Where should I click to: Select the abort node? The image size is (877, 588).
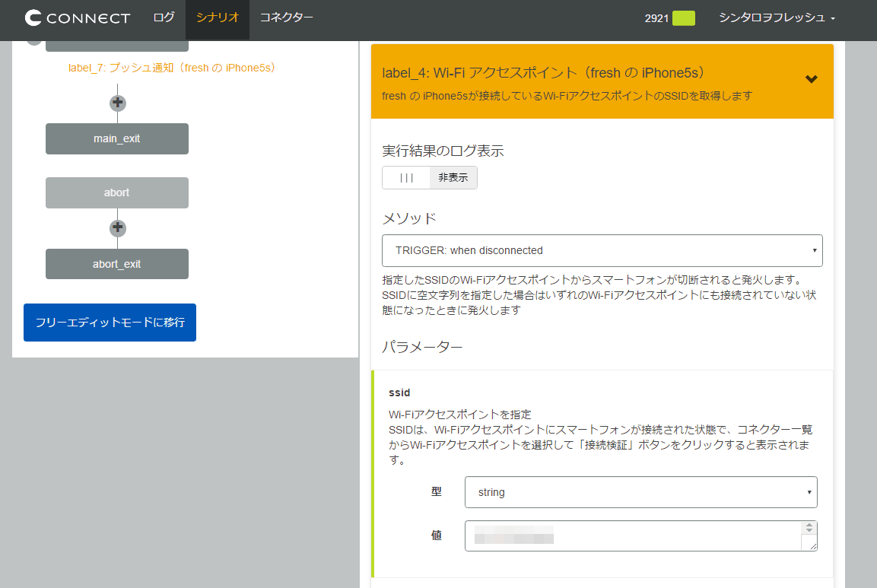point(117,192)
